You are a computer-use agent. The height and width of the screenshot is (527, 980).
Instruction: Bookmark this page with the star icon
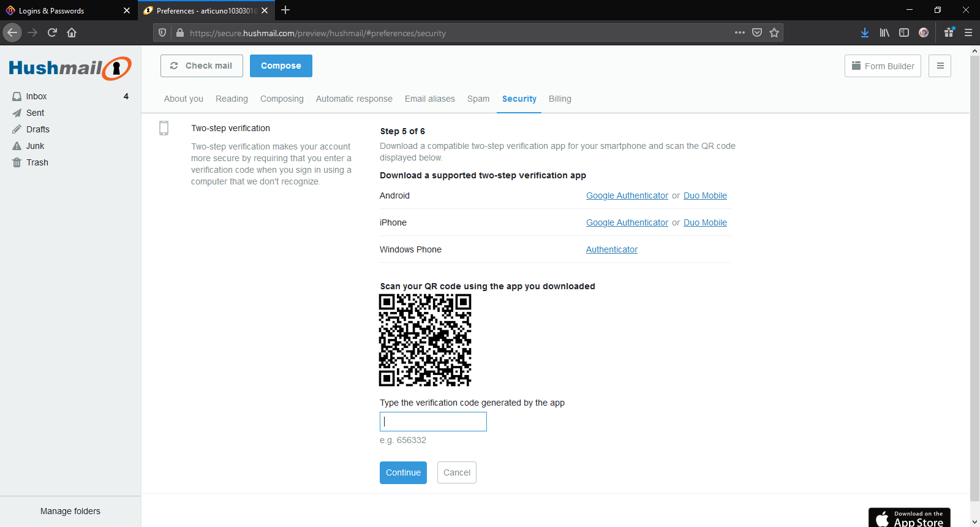coord(774,32)
